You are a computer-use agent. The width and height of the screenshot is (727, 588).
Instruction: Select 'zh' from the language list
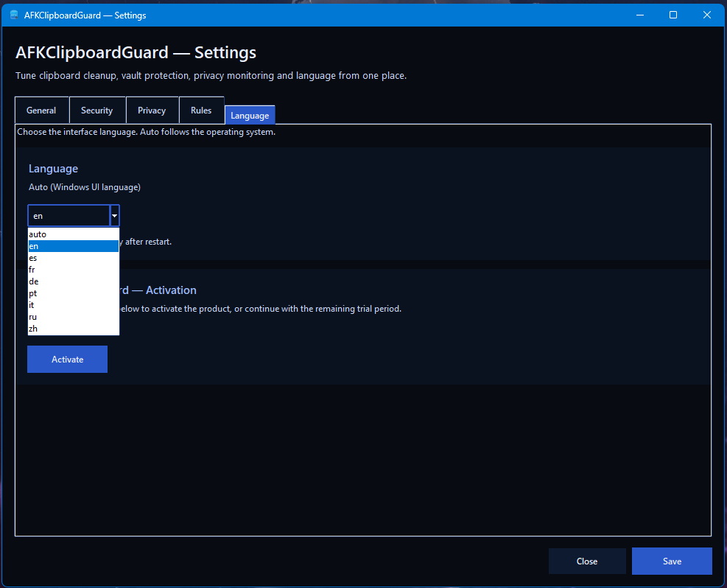(x=73, y=329)
